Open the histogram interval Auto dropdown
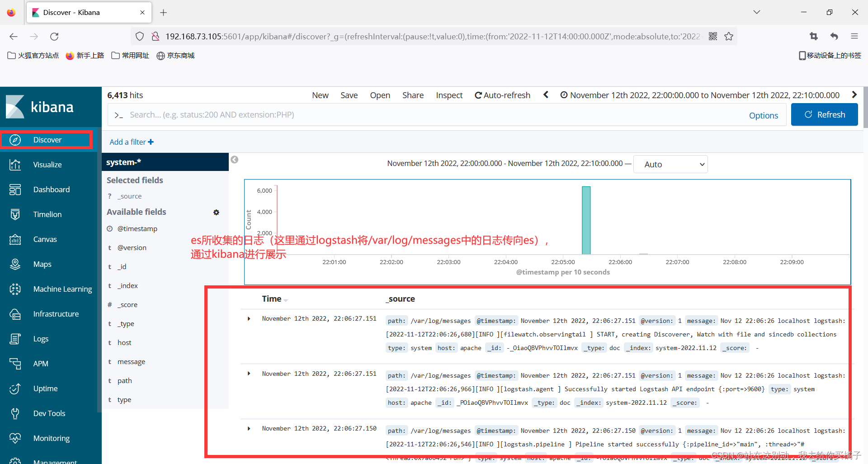This screenshot has width=868, height=464. coord(670,164)
